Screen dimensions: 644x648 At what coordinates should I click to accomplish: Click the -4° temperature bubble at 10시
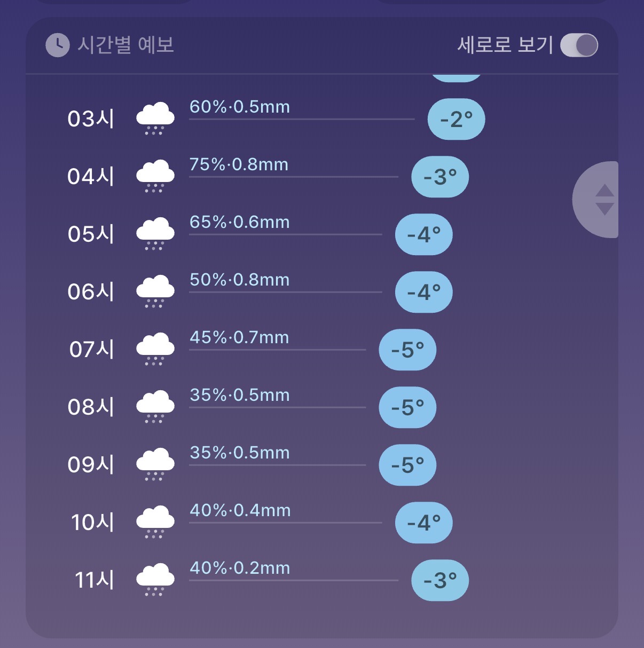point(424,523)
